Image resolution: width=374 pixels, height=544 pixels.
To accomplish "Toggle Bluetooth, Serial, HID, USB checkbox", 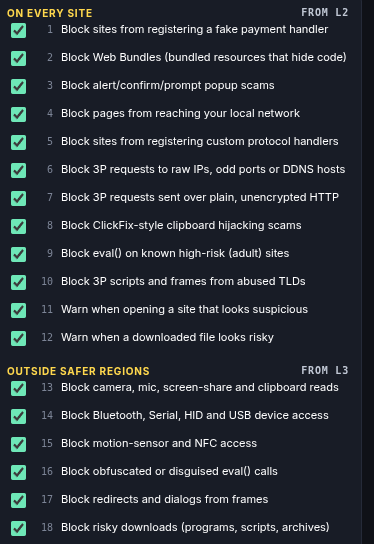I will click(18, 416).
